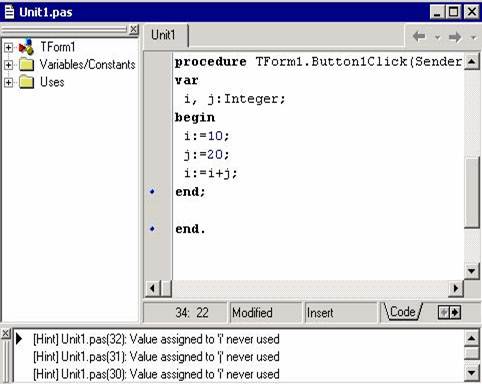
Task: Click the tab scroll right arrow near Code
Action: [455, 312]
